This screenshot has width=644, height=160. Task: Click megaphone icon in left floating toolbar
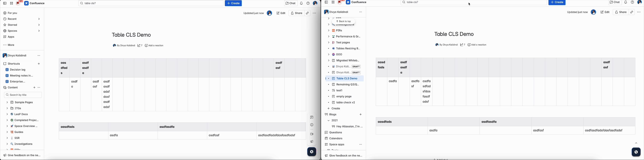pyautogui.click(x=312, y=142)
